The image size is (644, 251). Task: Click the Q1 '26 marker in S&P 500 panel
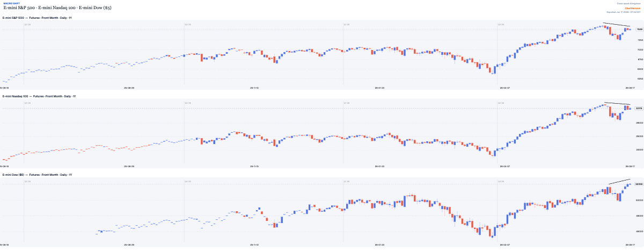tap(346, 24)
